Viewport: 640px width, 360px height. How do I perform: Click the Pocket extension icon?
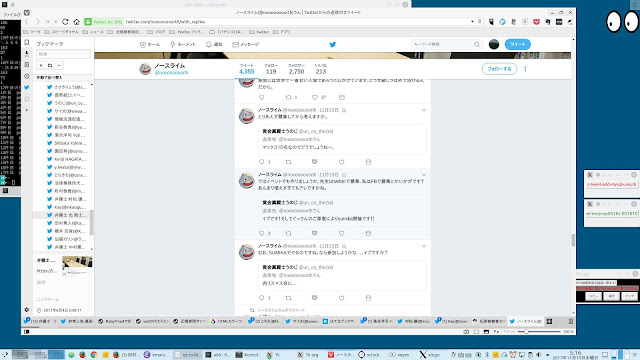tap(536, 22)
